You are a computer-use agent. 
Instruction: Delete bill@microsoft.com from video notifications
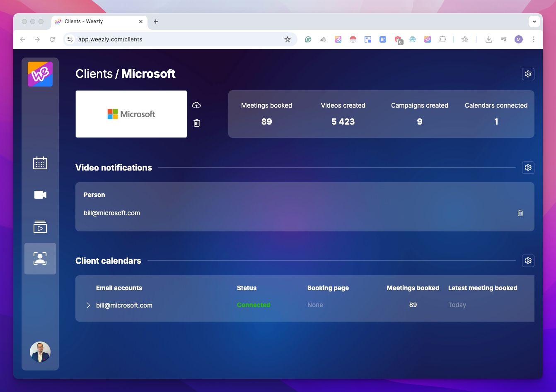coord(520,213)
